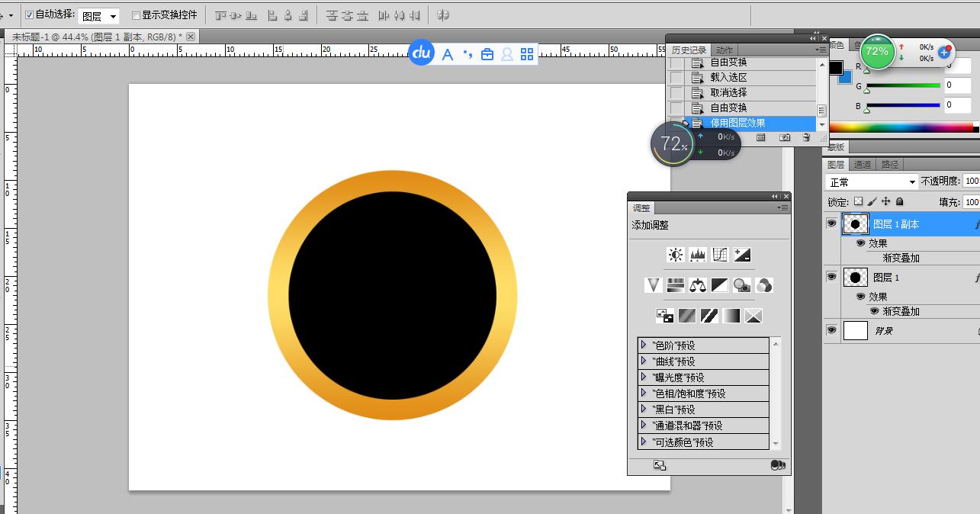Click the Levels adjustment icon
The height and width of the screenshot is (514, 980).
[698, 255]
